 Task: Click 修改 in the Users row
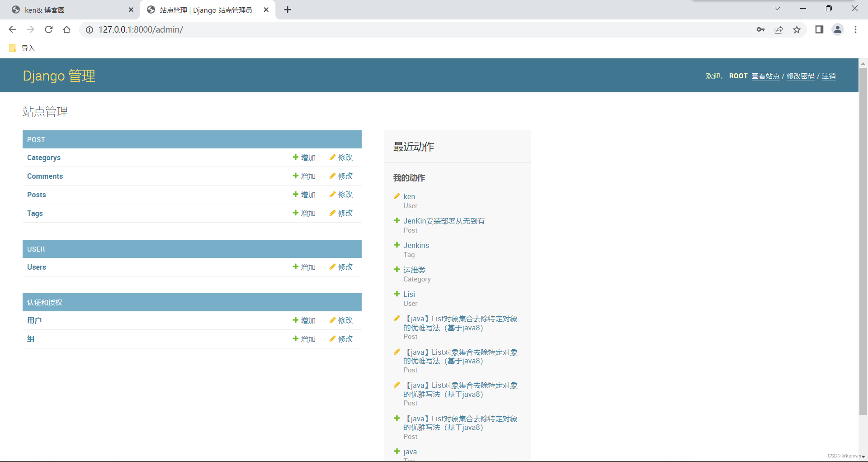click(x=341, y=267)
